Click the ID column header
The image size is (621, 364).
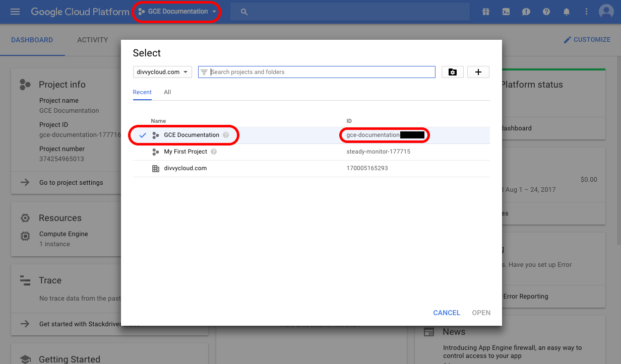click(349, 121)
